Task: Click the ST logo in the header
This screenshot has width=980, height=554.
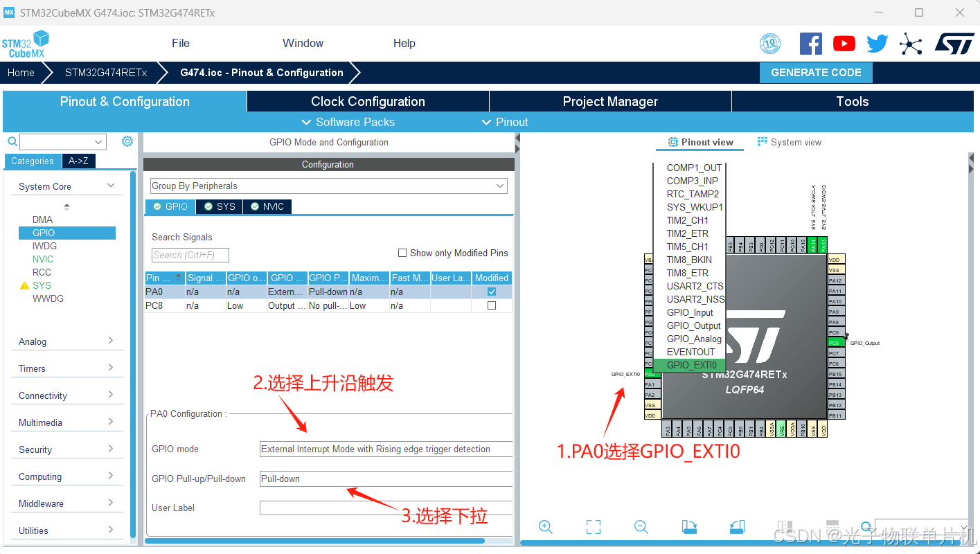Action: pyautogui.click(x=954, y=43)
